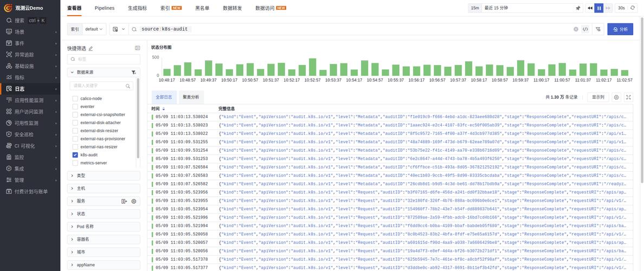Click the filter settings icon beside 分析

598,29
